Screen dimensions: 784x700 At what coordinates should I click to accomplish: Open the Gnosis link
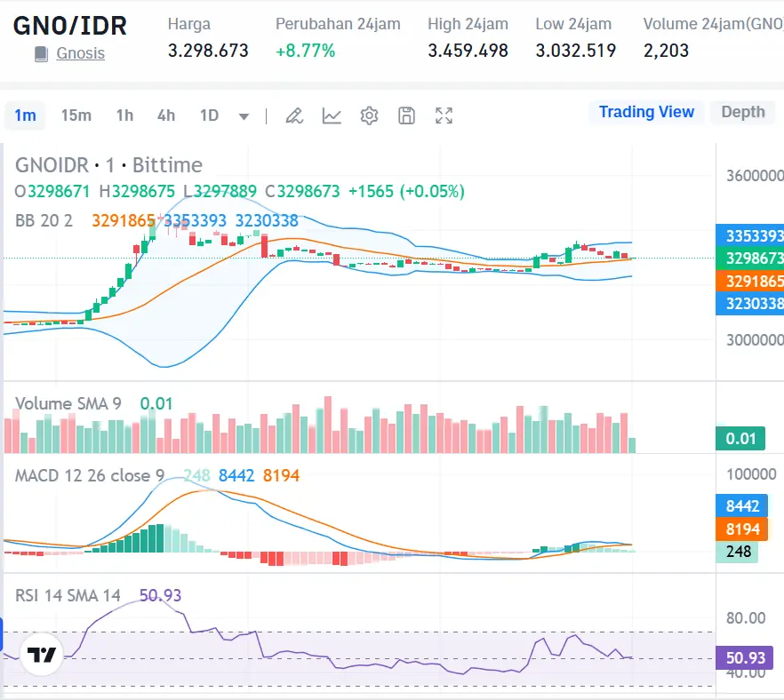click(80, 53)
